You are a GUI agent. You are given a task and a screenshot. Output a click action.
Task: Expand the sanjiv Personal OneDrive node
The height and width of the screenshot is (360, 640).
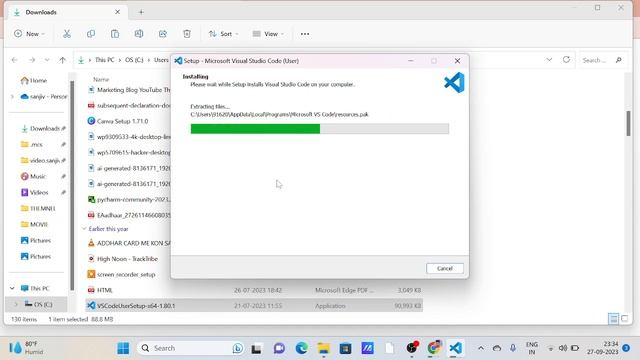[x=12, y=97]
